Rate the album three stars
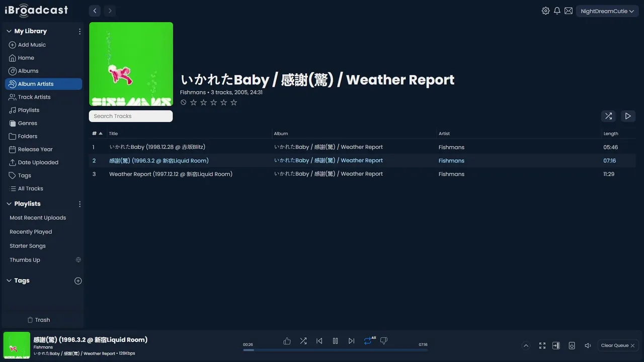The image size is (644, 362). [214, 103]
